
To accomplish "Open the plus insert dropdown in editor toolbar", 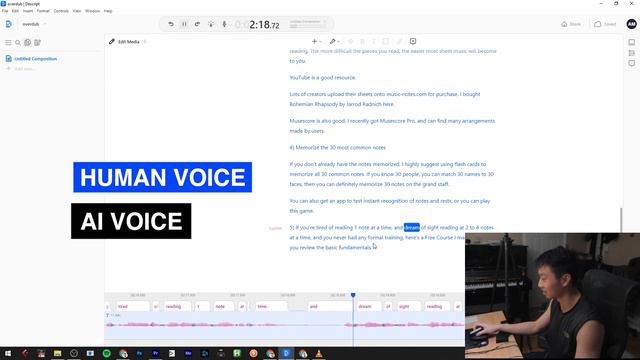I will point(316,41).
